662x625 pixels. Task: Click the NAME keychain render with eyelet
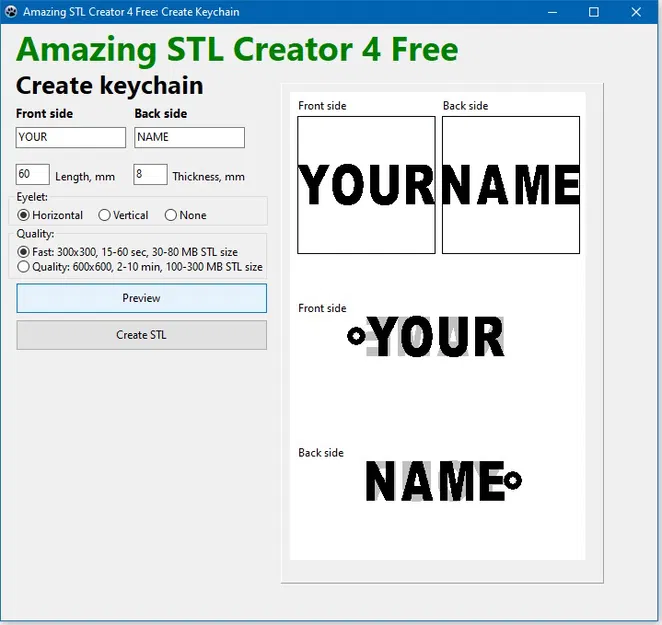click(x=444, y=481)
